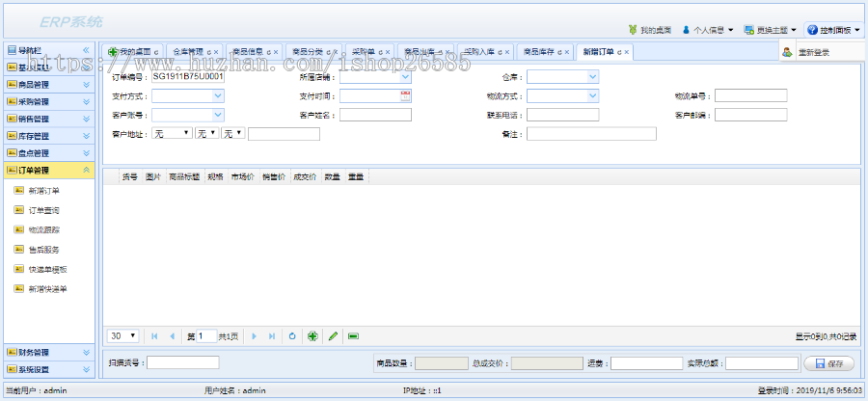Expand the 财务管理 sidebar section

pyautogui.click(x=86, y=353)
